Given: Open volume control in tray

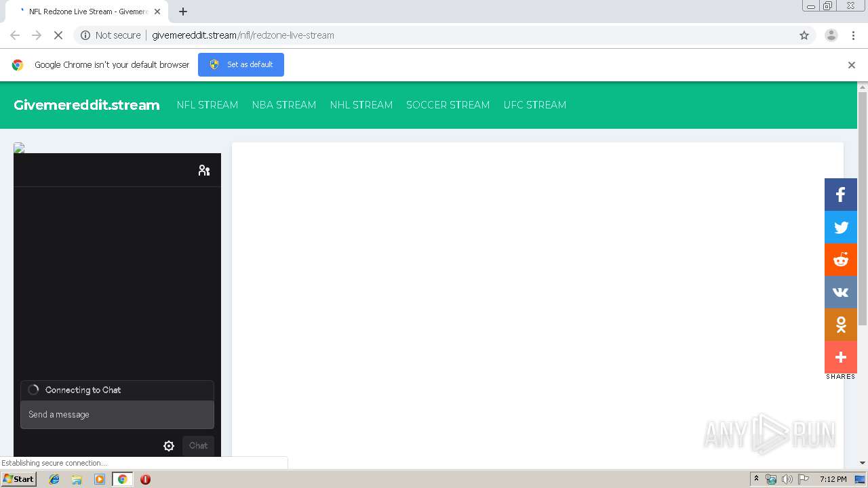Looking at the screenshot, I should [x=787, y=479].
